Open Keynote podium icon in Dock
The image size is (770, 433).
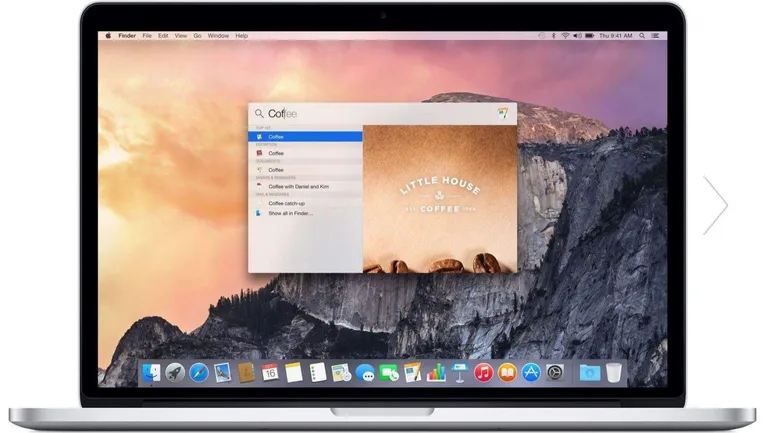click(x=460, y=373)
